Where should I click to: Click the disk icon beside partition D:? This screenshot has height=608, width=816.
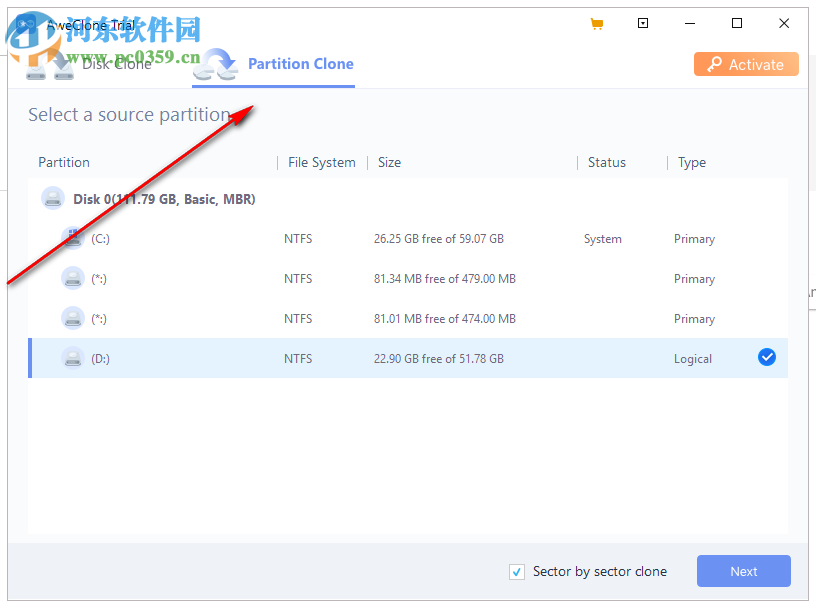(x=72, y=358)
